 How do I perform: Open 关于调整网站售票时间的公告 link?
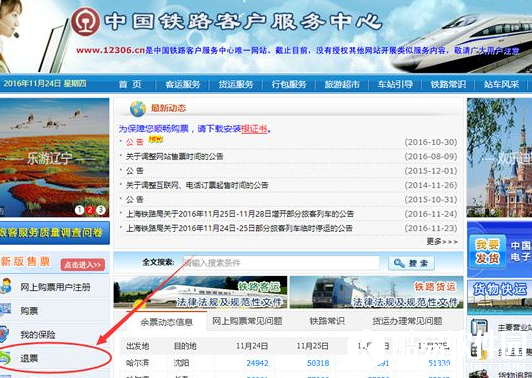pos(175,156)
